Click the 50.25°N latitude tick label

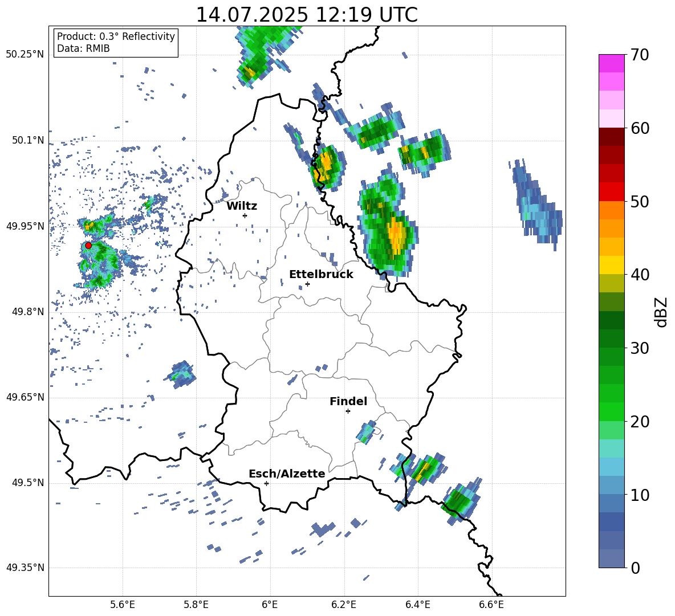click(x=25, y=55)
